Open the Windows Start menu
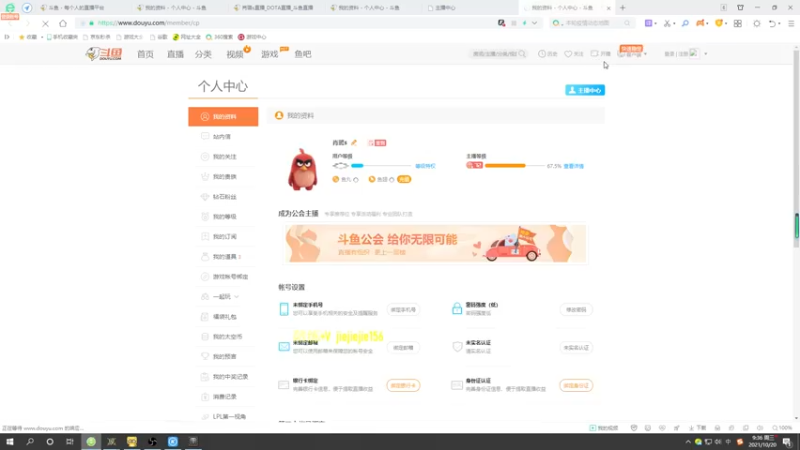The height and width of the screenshot is (450, 800). point(10,441)
